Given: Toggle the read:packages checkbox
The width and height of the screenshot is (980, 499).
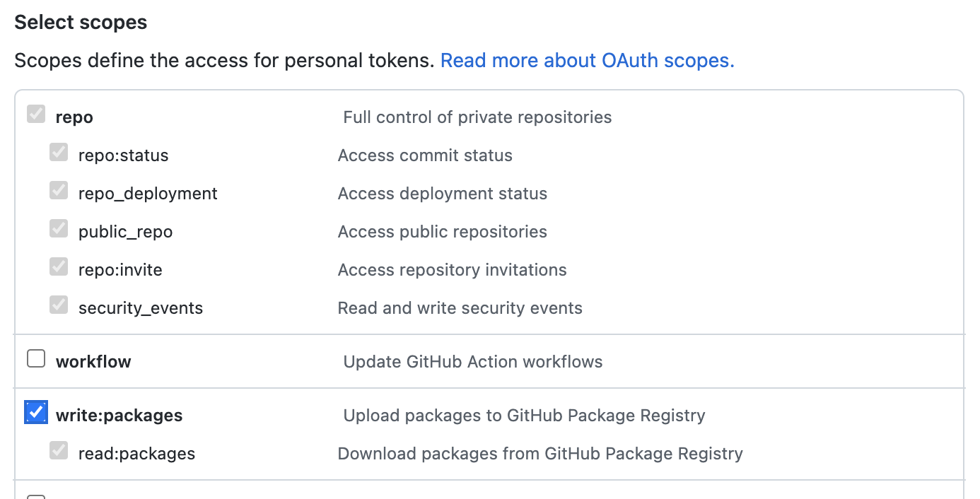Looking at the screenshot, I should tap(59, 451).
